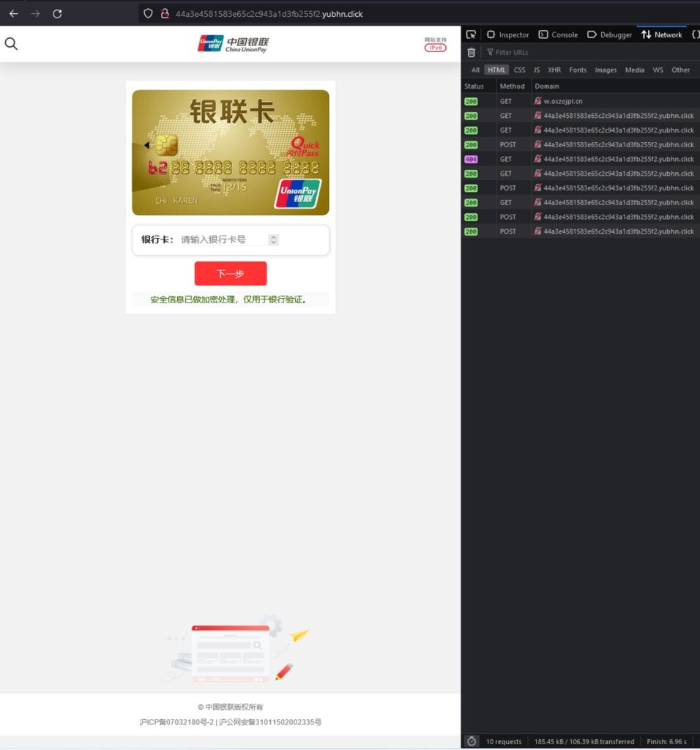Click the tracking protection shield icon
Image resolution: width=700 pixels, height=750 pixels.
[149, 13]
